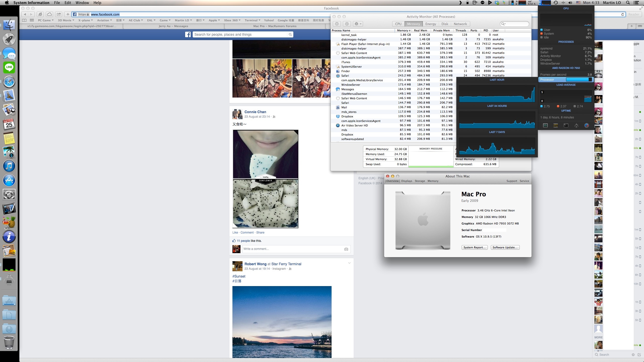644x362 pixels.
Task: Open Activity Monitor icon in iStat panel
Action: coord(545,125)
